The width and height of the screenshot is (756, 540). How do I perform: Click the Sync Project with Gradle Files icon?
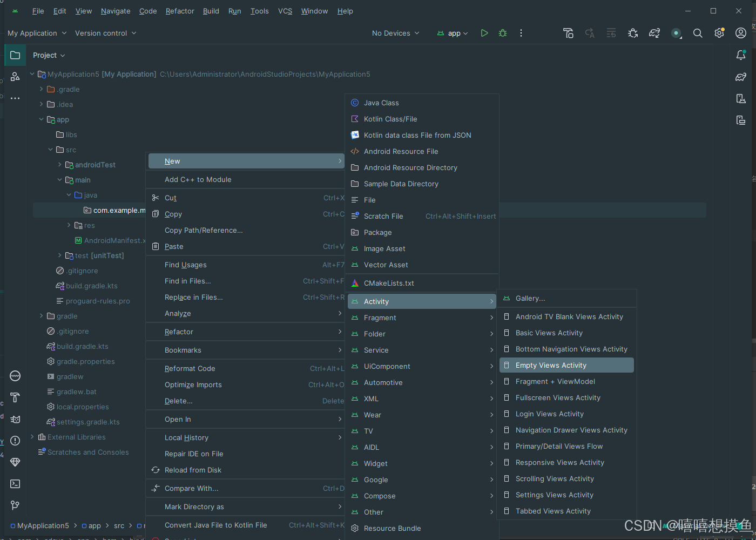point(654,33)
